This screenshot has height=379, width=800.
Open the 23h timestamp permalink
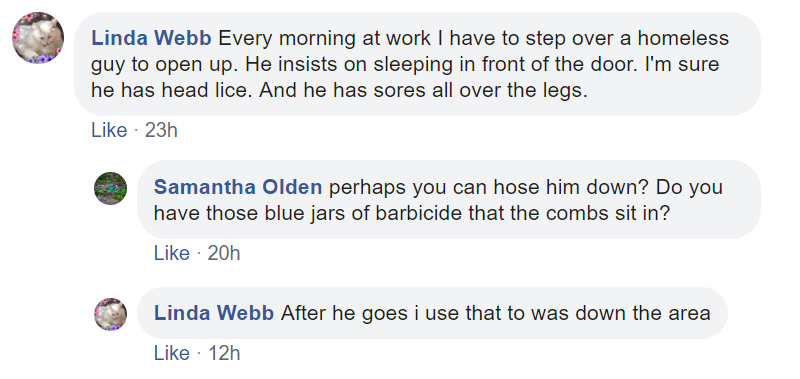click(161, 131)
